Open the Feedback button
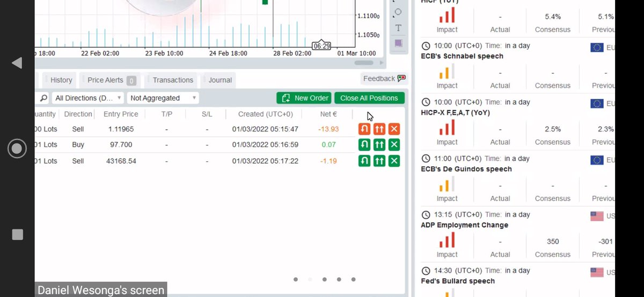The image size is (644, 297). pos(384,79)
